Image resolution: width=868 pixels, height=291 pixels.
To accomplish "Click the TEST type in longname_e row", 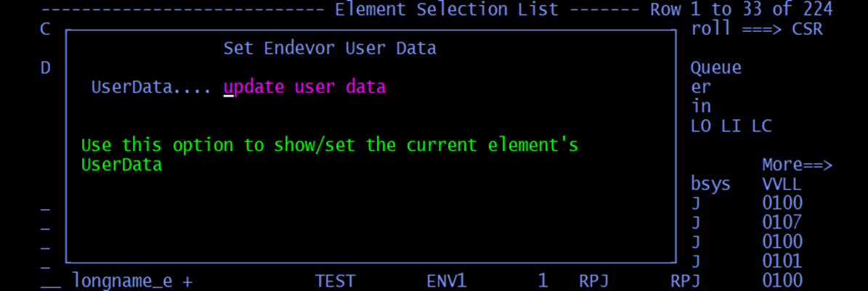I will point(335,281).
